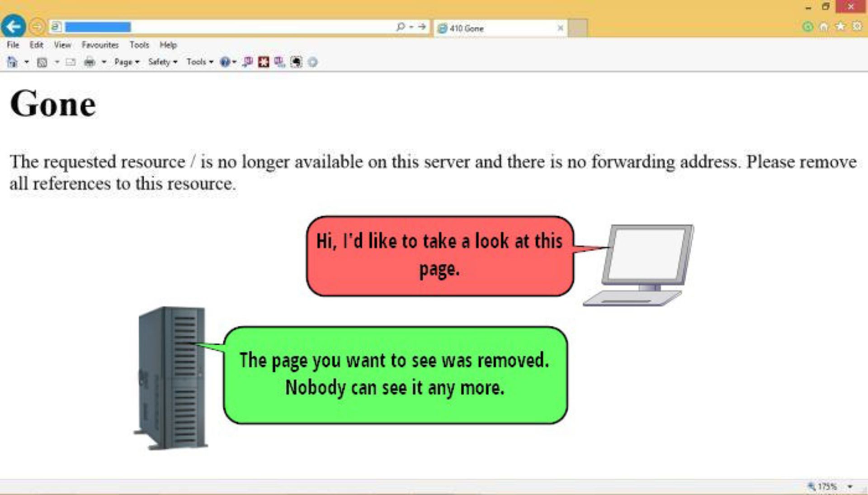
Task: Click the Forward navigation arrow
Action: point(37,27)
